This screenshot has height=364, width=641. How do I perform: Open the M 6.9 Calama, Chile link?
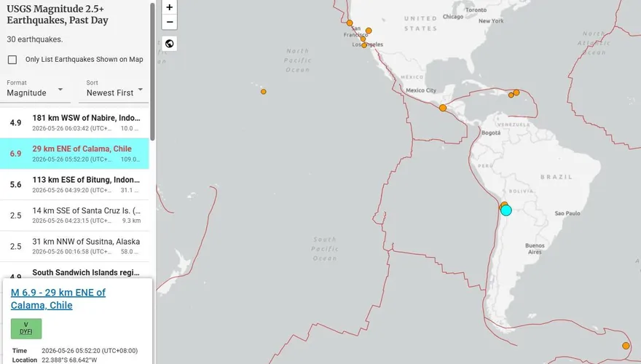pos(58,298)
